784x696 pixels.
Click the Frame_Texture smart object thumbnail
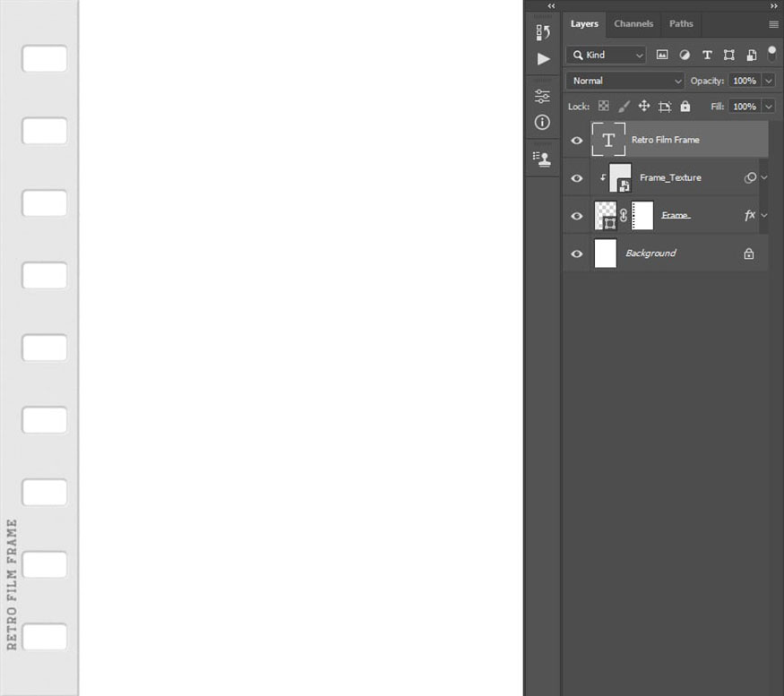(x=620, y=177)
